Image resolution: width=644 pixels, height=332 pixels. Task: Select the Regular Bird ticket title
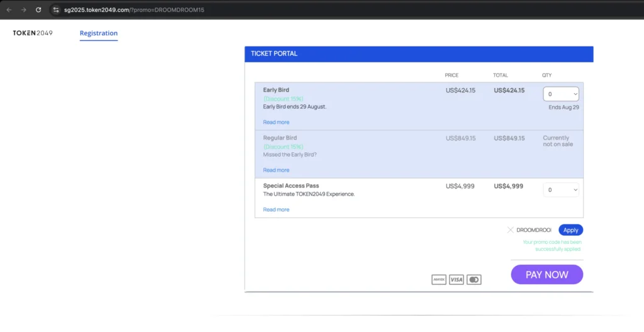tap(280, 138)
